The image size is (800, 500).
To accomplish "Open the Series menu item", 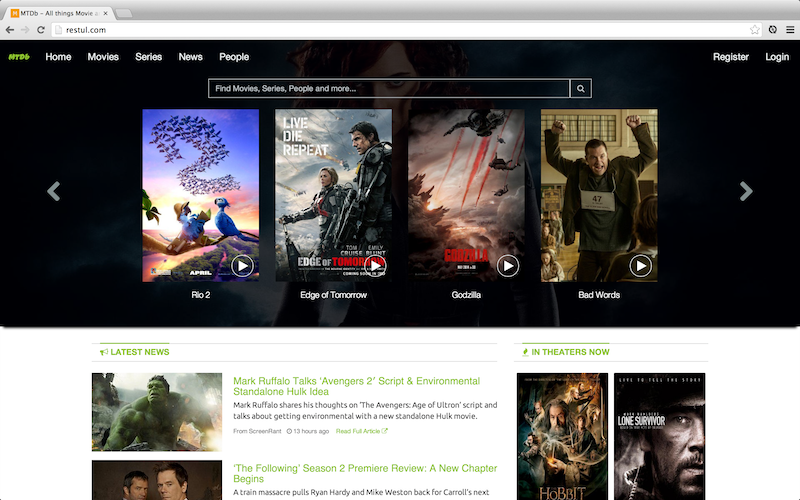I will pos(148,57).
